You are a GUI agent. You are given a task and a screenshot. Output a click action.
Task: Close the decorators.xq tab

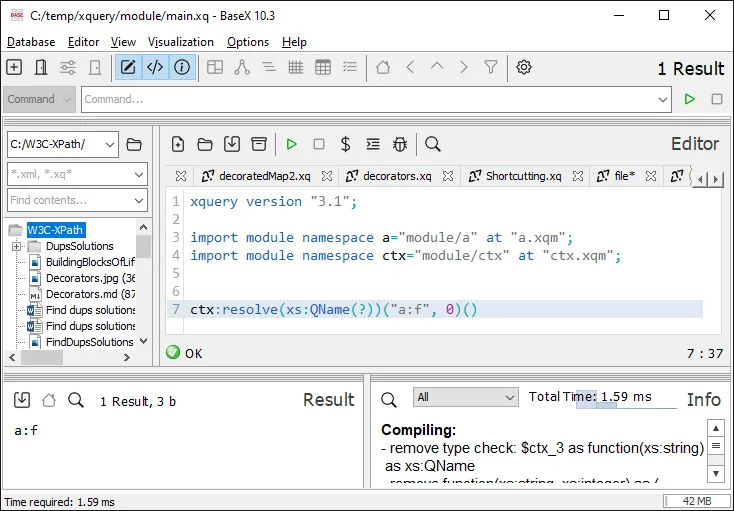pos(448,176)
